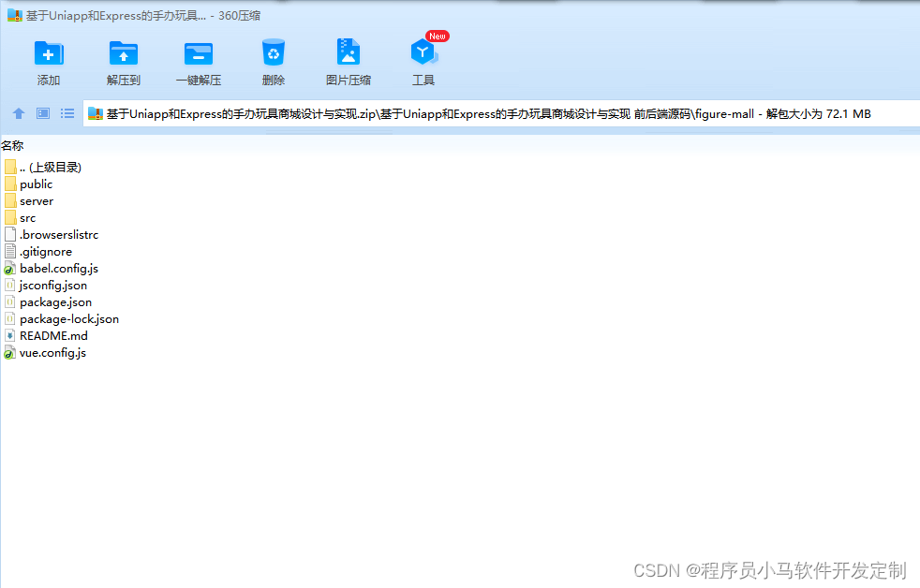The image size is (920, 588).
Task: Click the server folder icon
Action: coord(10,201)
